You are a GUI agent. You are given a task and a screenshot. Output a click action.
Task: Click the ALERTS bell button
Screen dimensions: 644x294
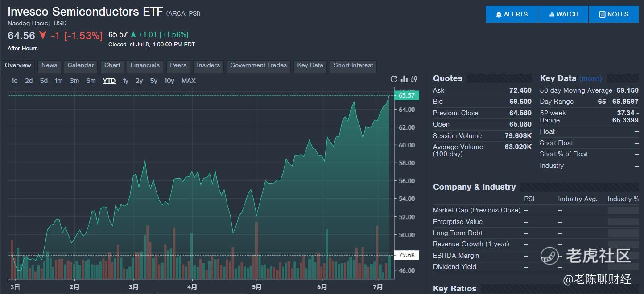coord(512,14)
